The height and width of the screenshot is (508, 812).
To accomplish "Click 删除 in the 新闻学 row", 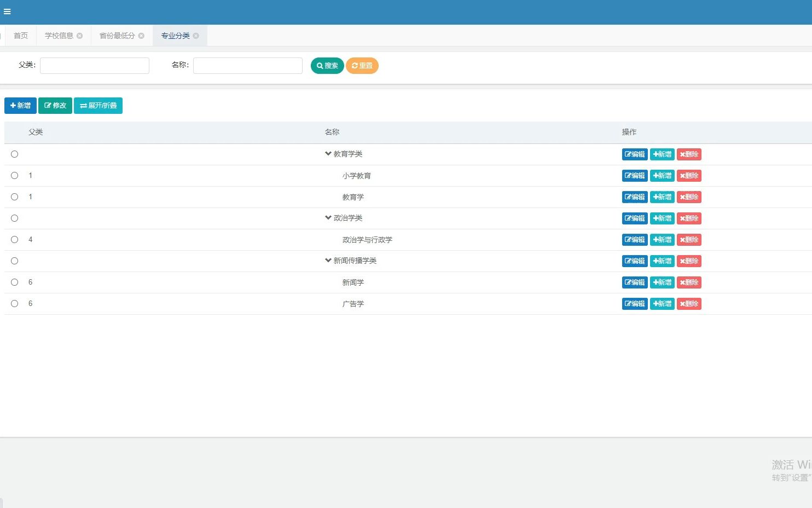I will point(689,282).
